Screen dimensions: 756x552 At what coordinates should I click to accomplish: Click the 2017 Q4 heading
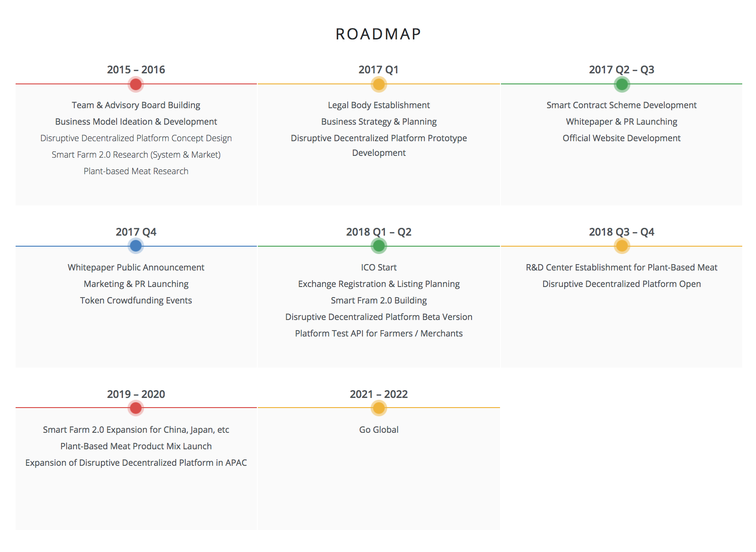[136, 232]
